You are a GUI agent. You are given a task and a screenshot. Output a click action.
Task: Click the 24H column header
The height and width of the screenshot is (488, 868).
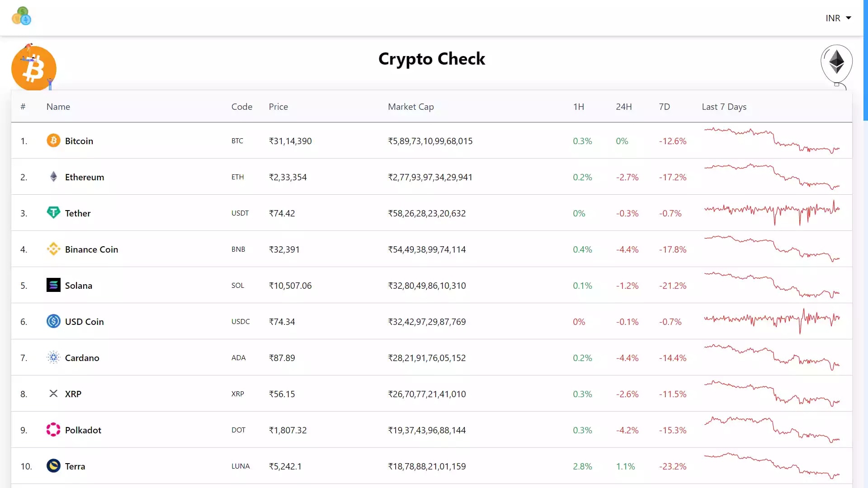click(623, 106)
